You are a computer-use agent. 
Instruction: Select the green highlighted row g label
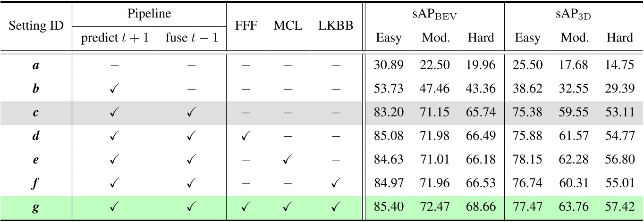pos(35,208)
